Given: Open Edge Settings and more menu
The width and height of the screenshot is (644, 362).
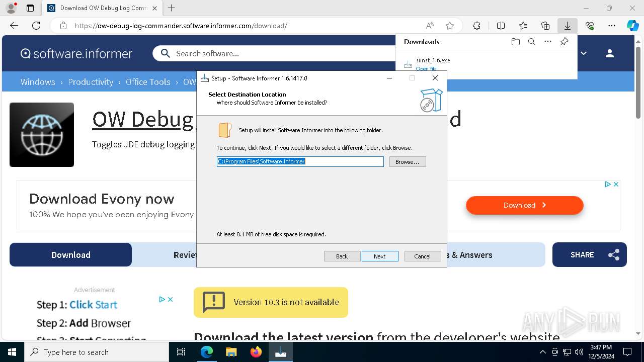Looking at the screenshot, I should point(612,26).
